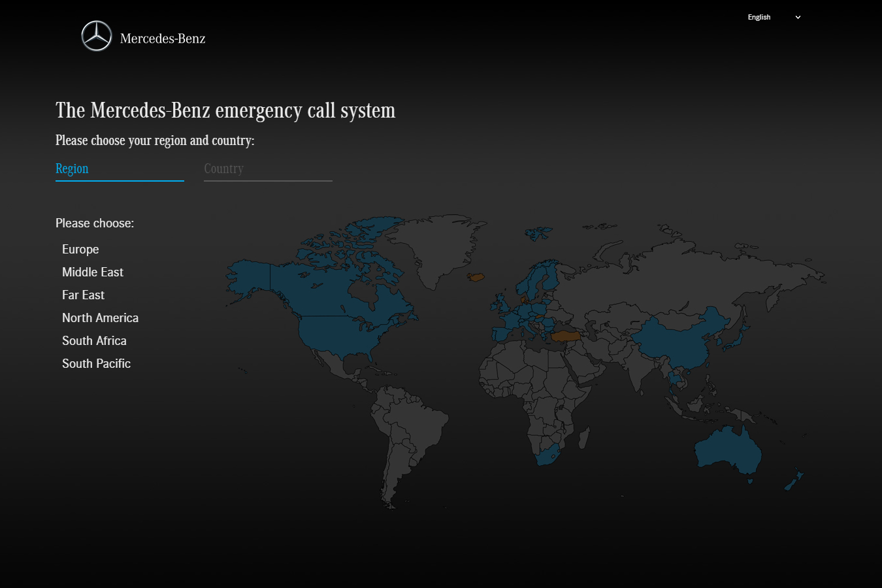This screenshot has height=588, width=882.
Task: Switch to the Region tab
Action: point(72,169)
